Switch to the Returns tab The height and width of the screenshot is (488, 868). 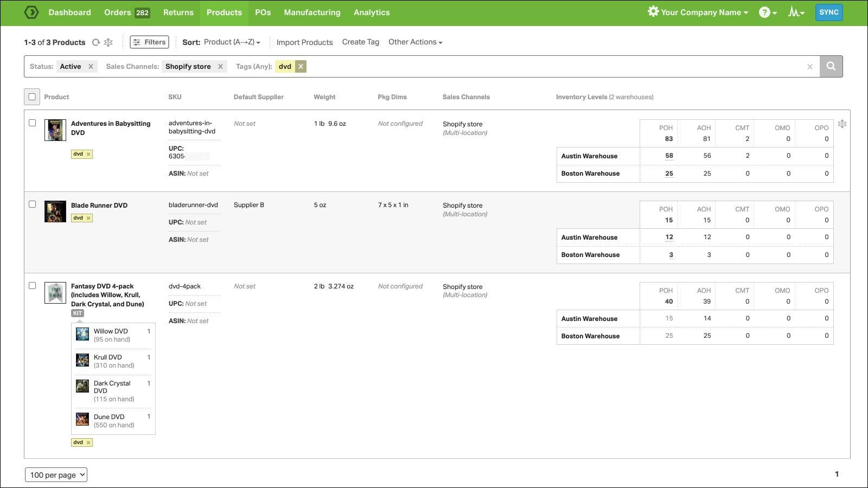178,12
